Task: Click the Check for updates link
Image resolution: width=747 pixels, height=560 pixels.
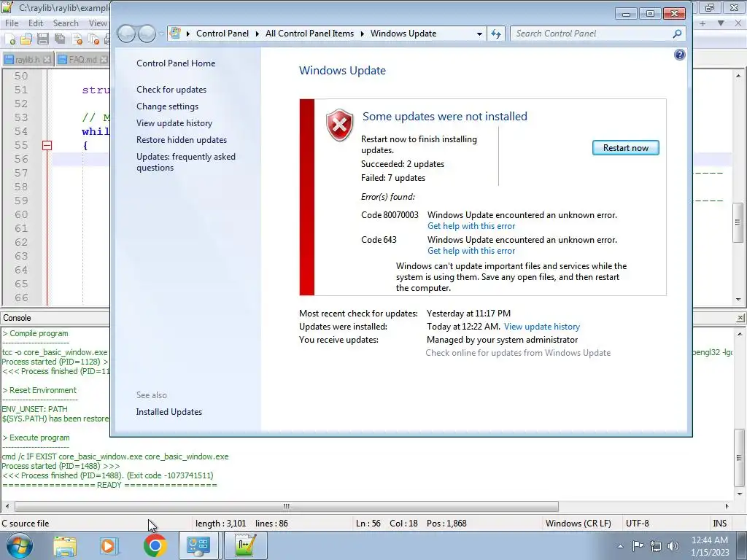Action: click(171, 90)
